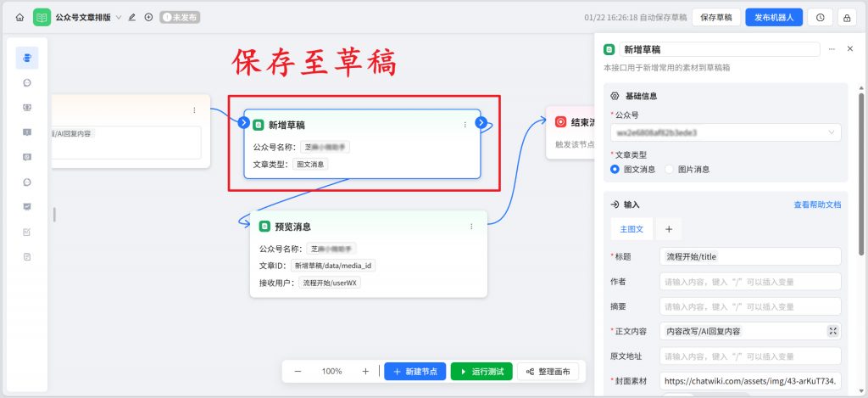Click the auto-save timestamp text
This screenshot has width=868, height=398.
[x=636, y=17]
